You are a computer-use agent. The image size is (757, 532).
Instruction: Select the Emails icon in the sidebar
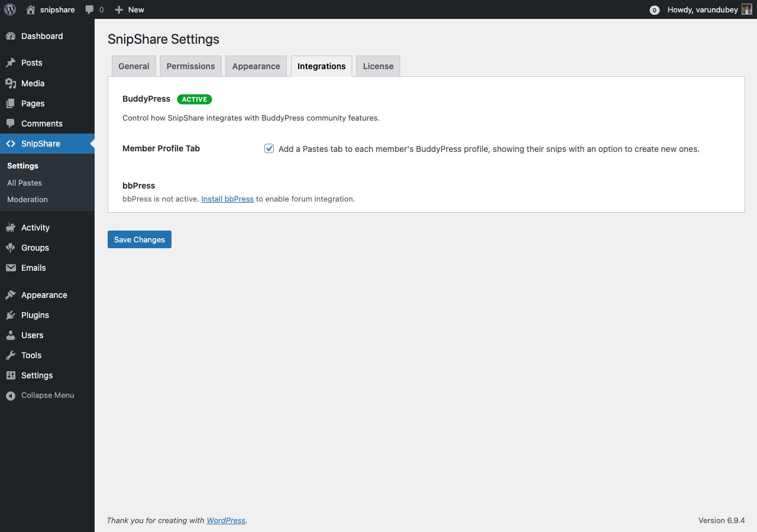tap(11, 268)
